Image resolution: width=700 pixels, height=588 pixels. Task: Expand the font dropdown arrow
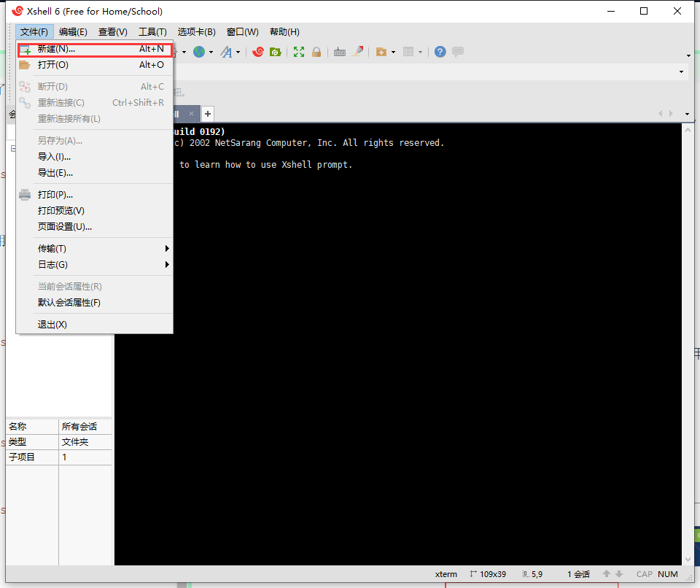point(238,53)
